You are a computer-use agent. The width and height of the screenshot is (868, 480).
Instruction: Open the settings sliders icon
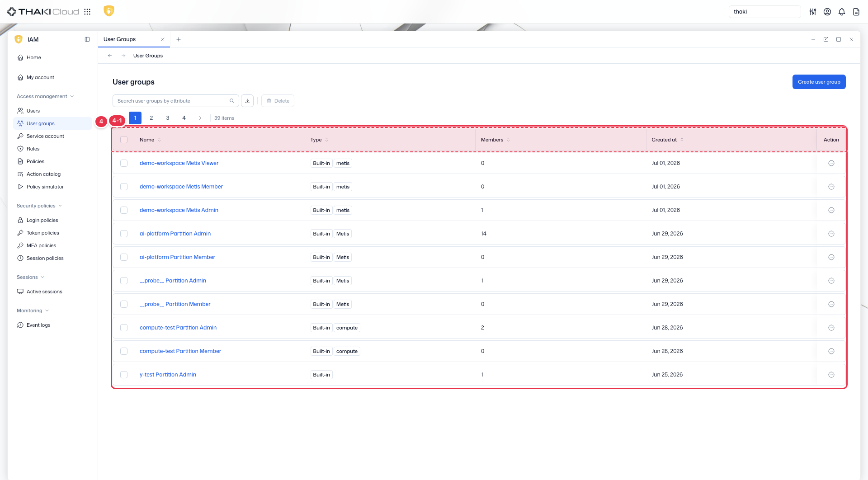coord(813,12)
